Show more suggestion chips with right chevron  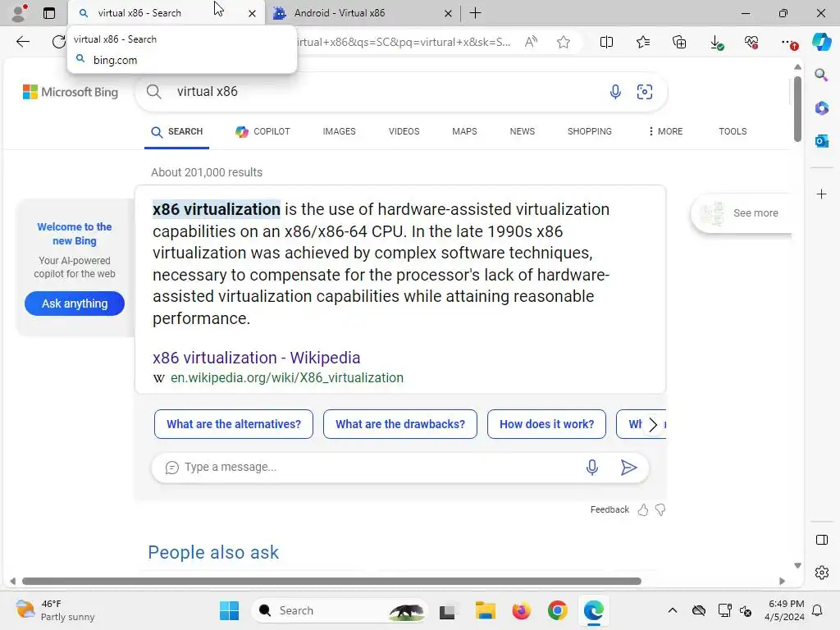tap(653, 425)
